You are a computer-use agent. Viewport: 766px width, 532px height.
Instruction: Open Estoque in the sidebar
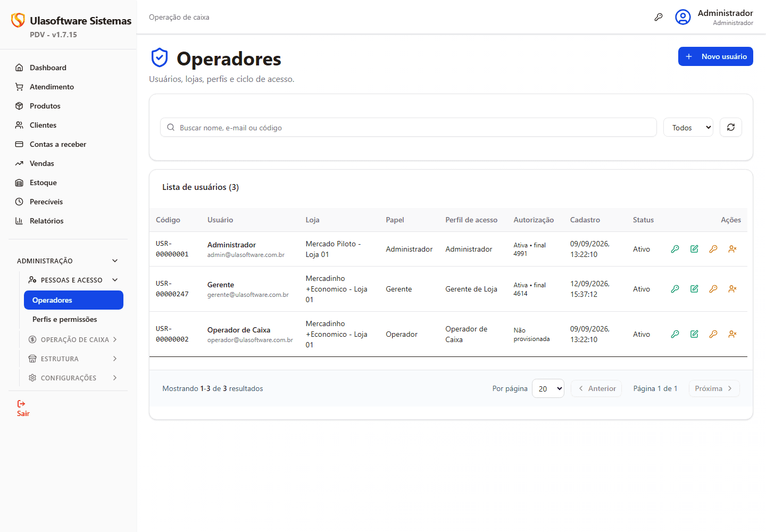tap(68, 182)
